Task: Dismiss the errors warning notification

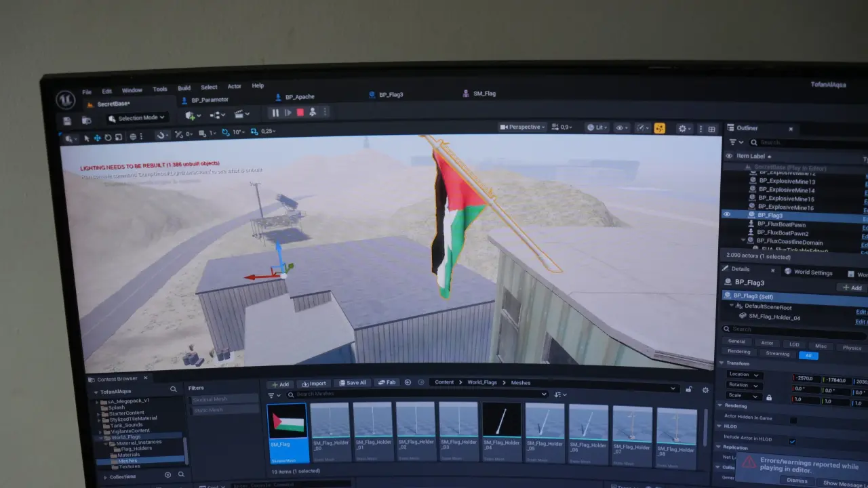Action: (797, 480)
